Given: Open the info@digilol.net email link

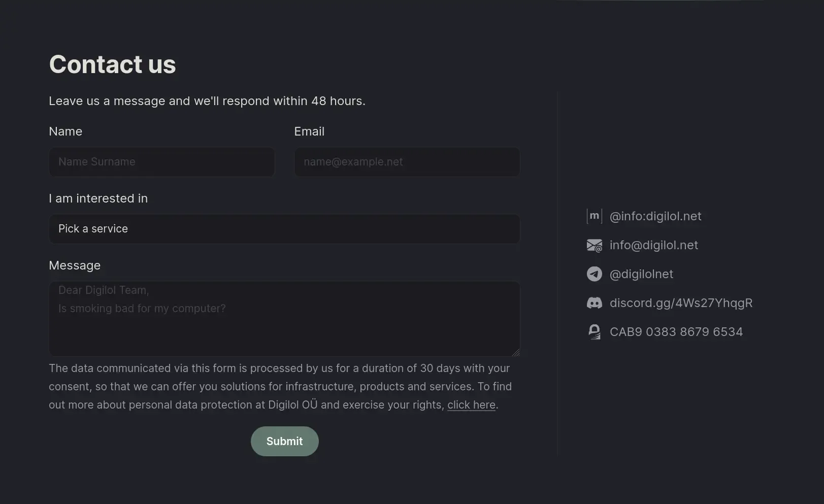Looking at the screenshot, I should pos(653,245).
